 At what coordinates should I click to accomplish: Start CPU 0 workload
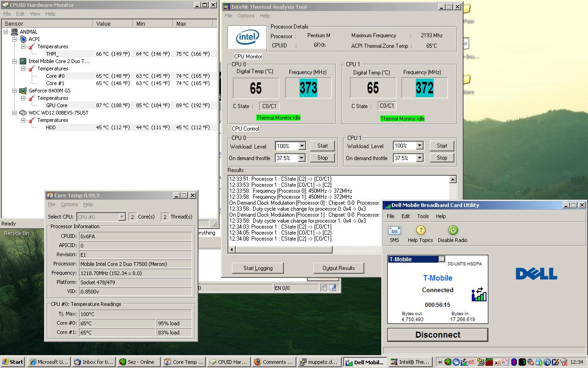[x=322, y=146]
